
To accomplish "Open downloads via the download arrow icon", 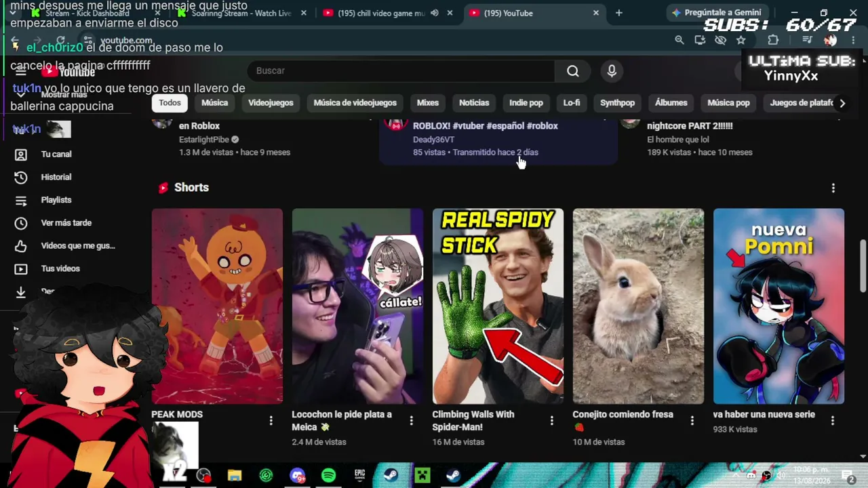I will click(x=21, y=291).
